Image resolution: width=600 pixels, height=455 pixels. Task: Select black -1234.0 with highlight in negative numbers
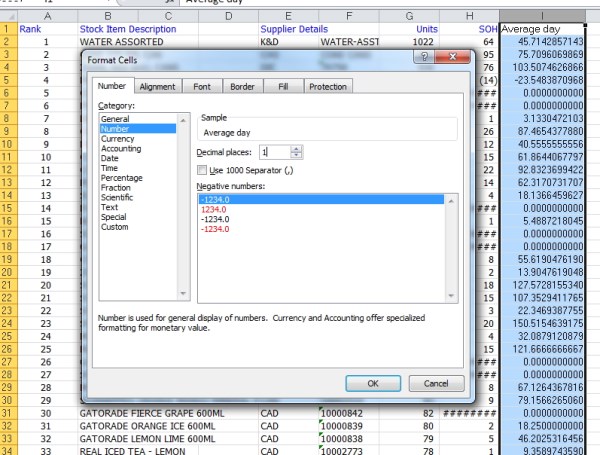tap(321, 199)
